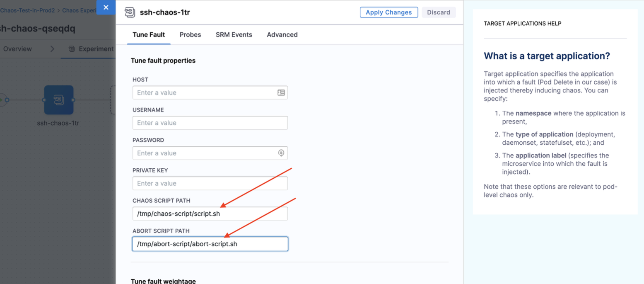Switch to the Overview tab
Viewport: 644px width, 284px height.
(x=17, y=49)
